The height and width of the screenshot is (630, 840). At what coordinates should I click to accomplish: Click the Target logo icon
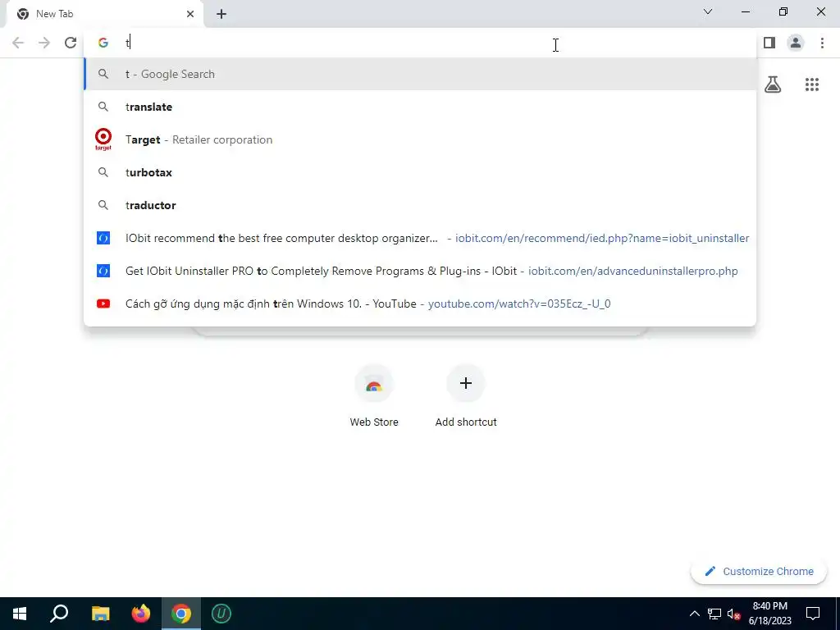(x=103, y=139)
